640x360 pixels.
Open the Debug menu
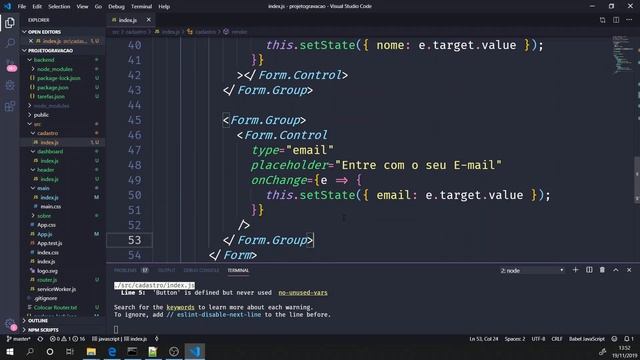tap(116, 7)
